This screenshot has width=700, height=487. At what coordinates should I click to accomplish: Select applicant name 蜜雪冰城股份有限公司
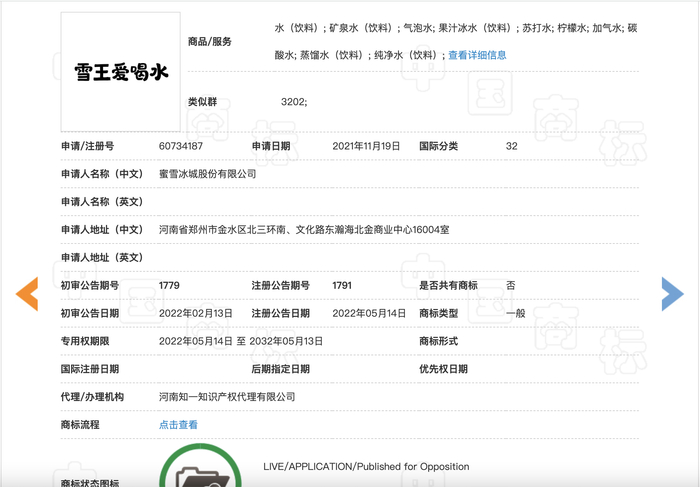pos(208,174)
